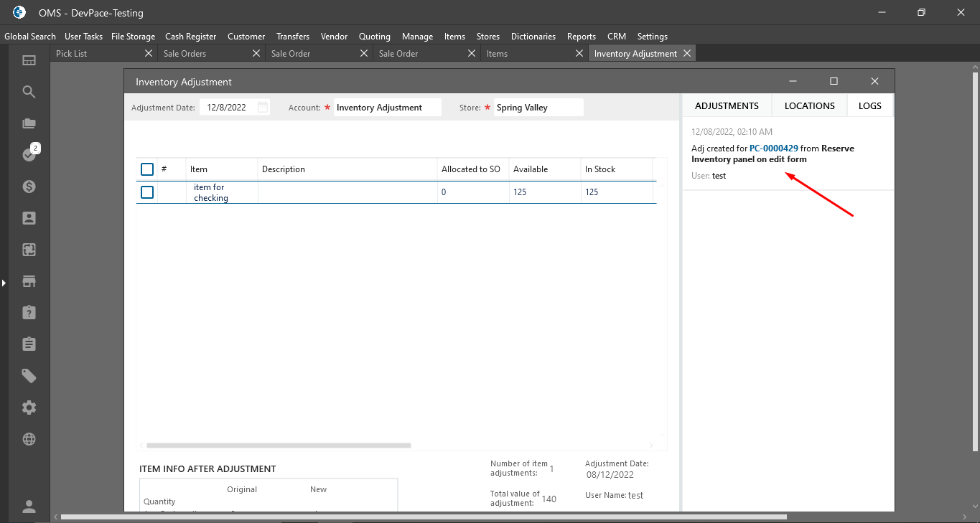Open the globe icon in the sidebar

29,439
